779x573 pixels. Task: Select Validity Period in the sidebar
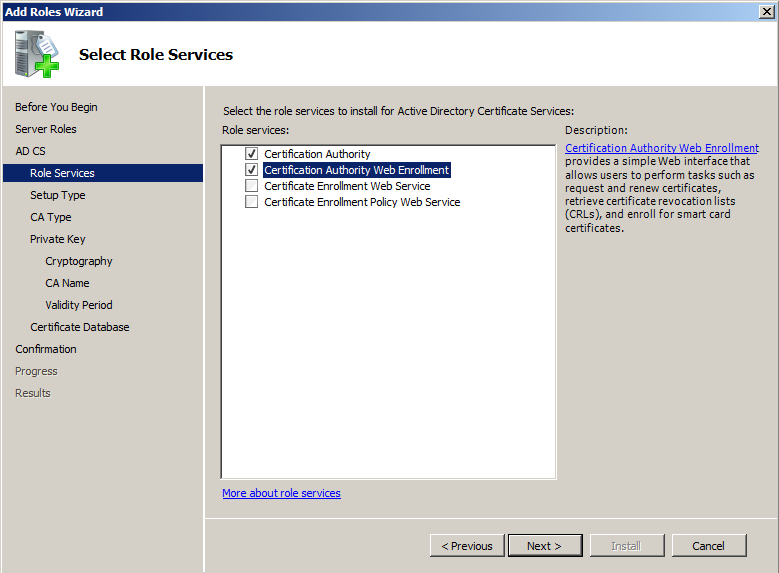(x=78, y=305)
